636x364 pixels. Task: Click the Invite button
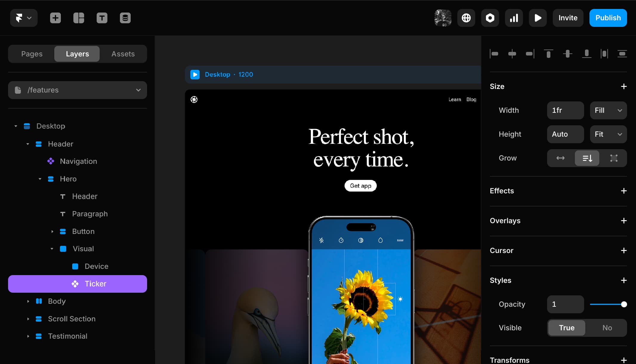coord(568,18)
